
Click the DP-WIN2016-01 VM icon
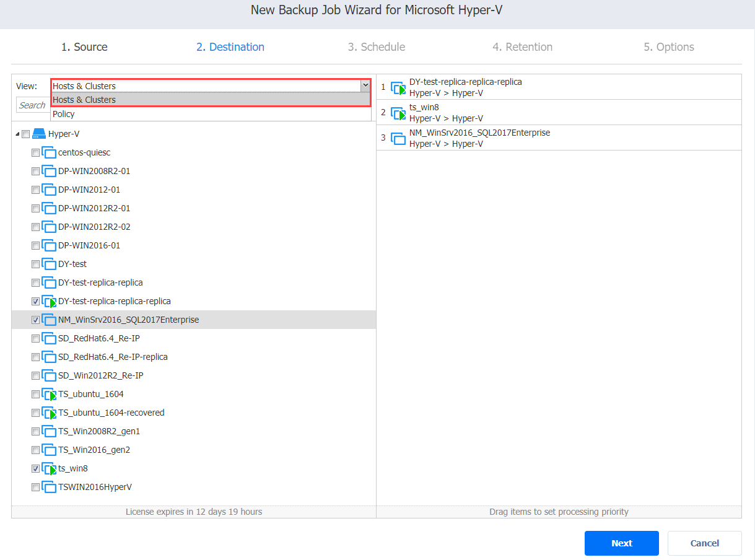pyautogui.click(x=49, y=245)
